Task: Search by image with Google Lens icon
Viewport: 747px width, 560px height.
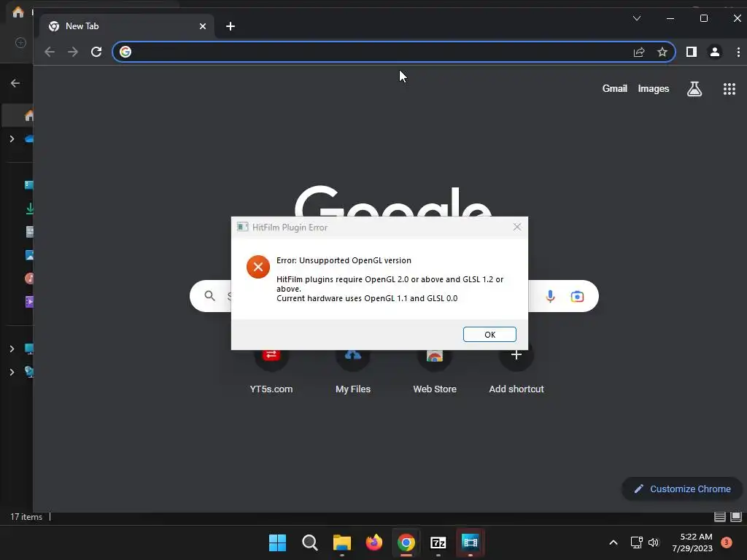Action: coord(577,296)
